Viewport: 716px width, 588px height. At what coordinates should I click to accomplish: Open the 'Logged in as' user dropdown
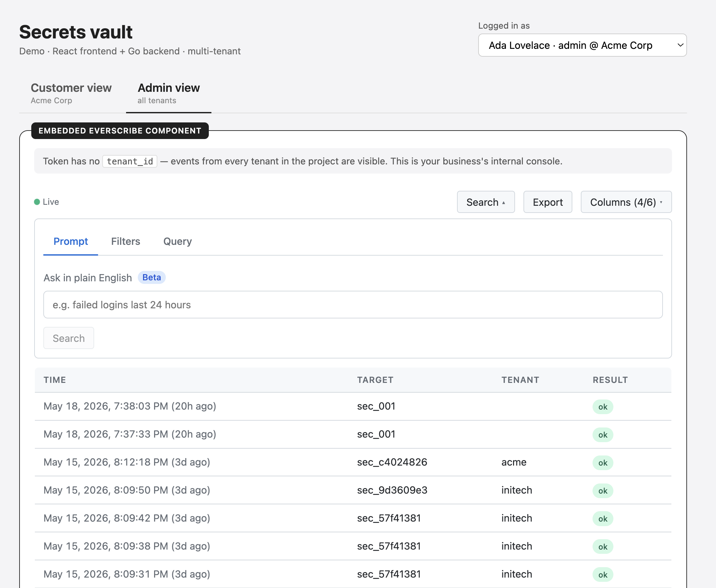pyautogui.click(x=582, y=45)
